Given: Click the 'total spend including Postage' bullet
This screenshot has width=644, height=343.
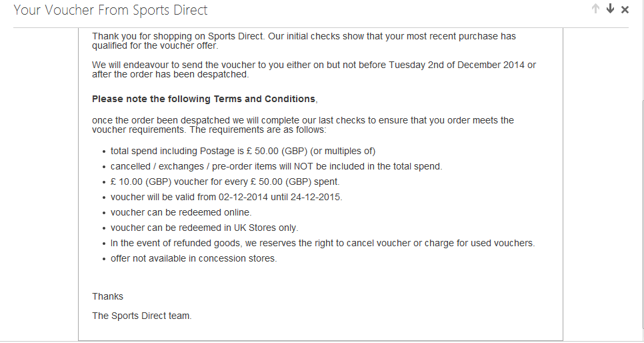Looking at the screenshot, I should tap(243, 151).
